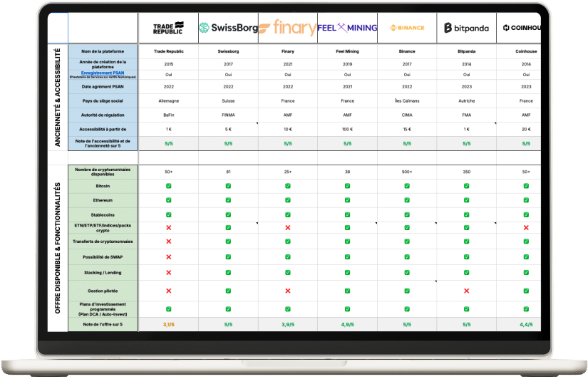
Task: Click Trade Republic's red cross for Transferts de cryptomonnaies
Action: tap(169, 242)
